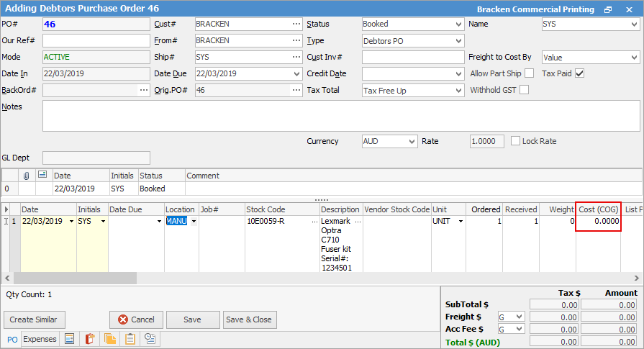Click the Booked status cell in status grid
This screenshot has width=644, height=349.
point(162,189)
